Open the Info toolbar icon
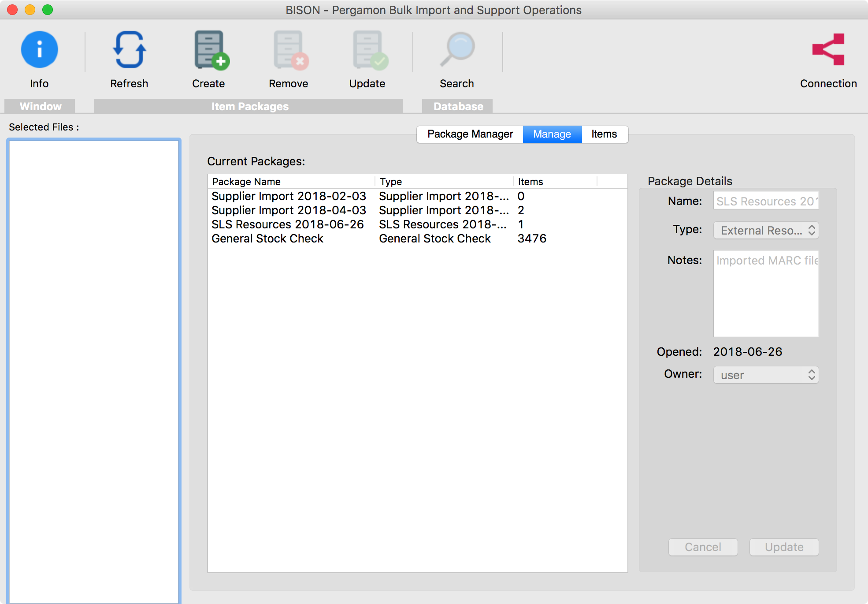868x604 pixels. point(39,50)
